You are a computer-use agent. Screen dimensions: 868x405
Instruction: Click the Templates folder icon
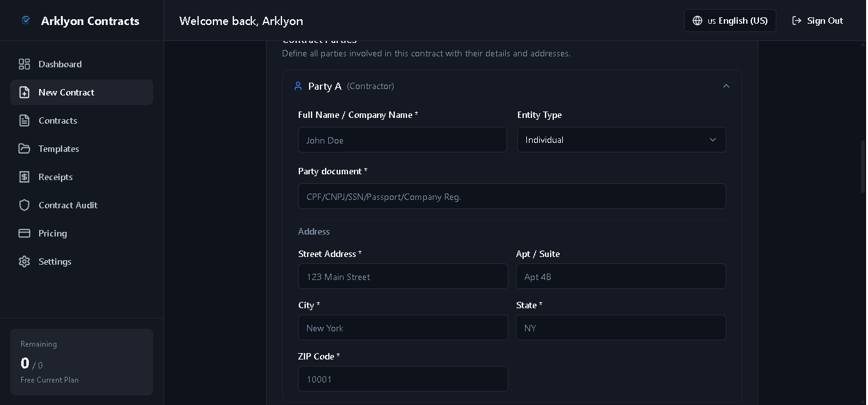click(24, 149)
